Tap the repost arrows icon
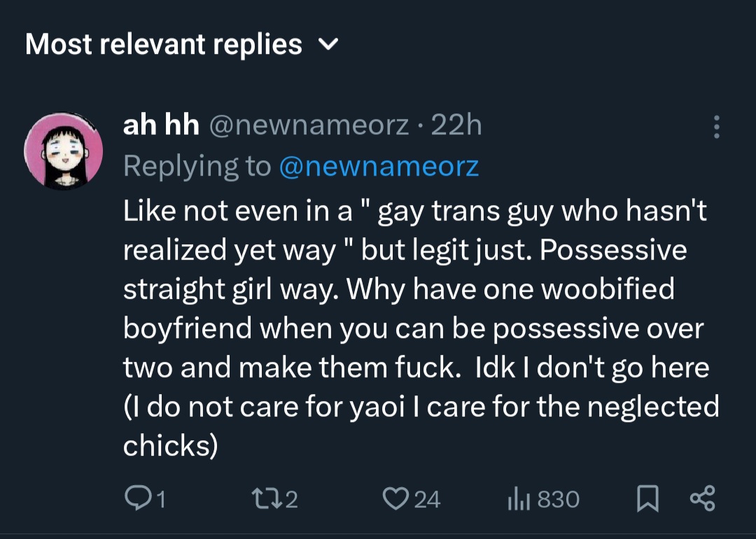This screenshot has width=756, height=539. pyautogui.click(x=265, y=498)
